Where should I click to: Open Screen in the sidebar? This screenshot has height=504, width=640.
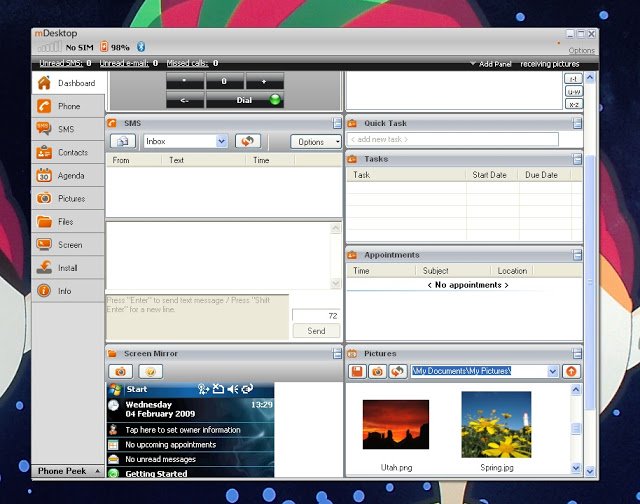(68, 245)
